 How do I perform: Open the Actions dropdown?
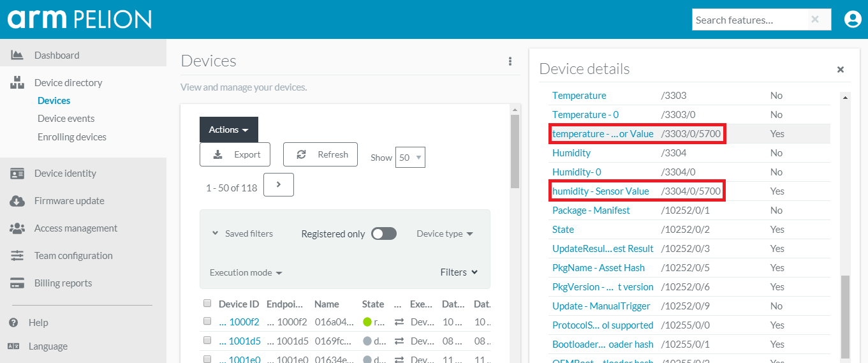pos(228,130)
